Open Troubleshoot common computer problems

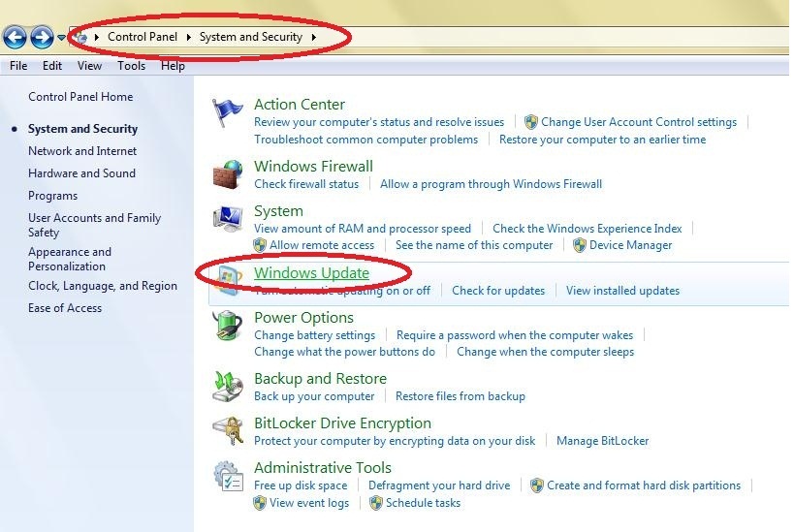(366, 140)
